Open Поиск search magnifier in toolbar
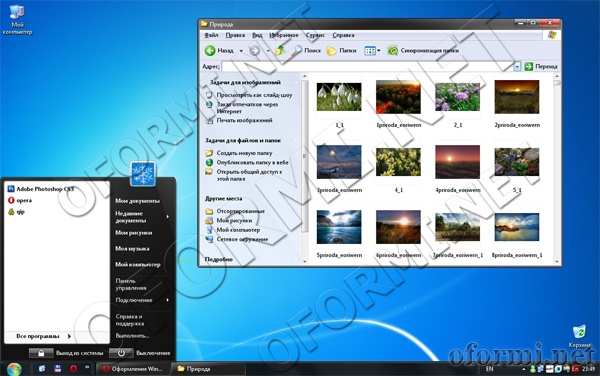Image resolution: width=600 pixels, height=376 pixels. (x=296, y=50)
